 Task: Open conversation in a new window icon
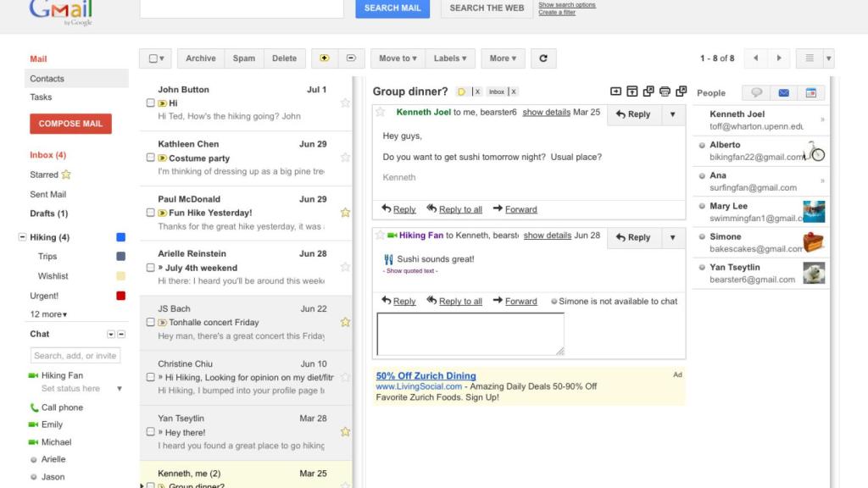pos(682,92)
